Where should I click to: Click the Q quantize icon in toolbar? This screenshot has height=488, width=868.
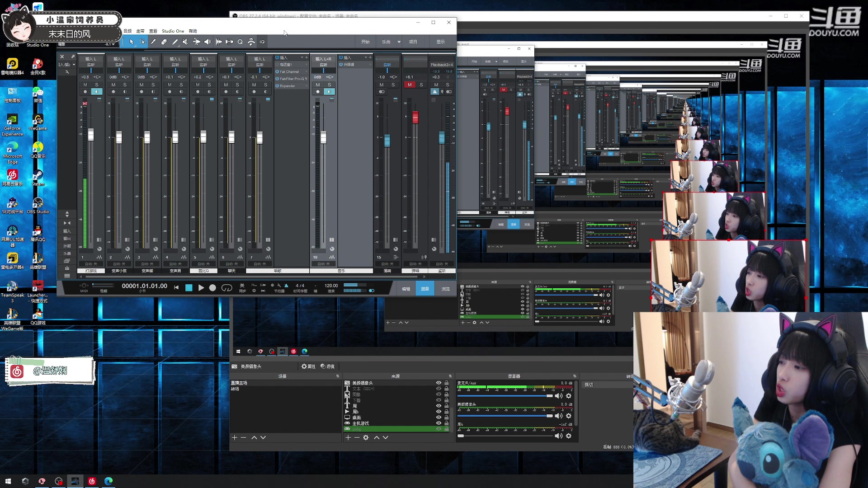point(240,42)
